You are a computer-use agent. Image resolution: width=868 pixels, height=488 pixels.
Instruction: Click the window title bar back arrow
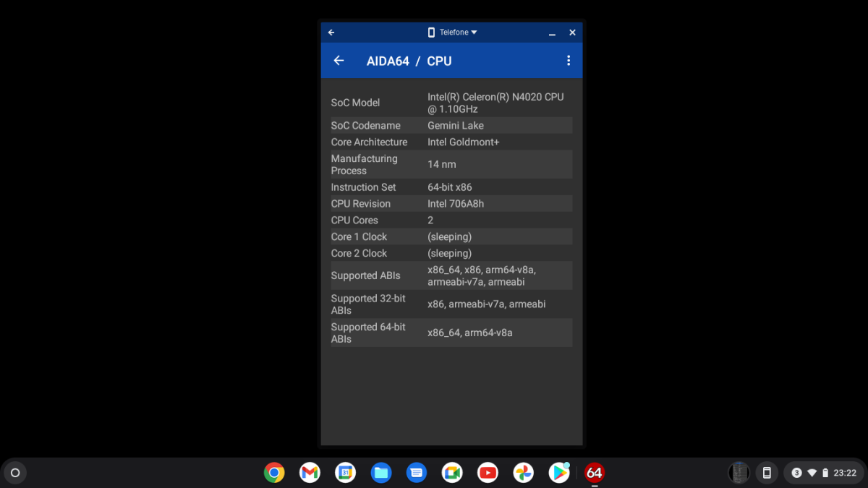331,33
